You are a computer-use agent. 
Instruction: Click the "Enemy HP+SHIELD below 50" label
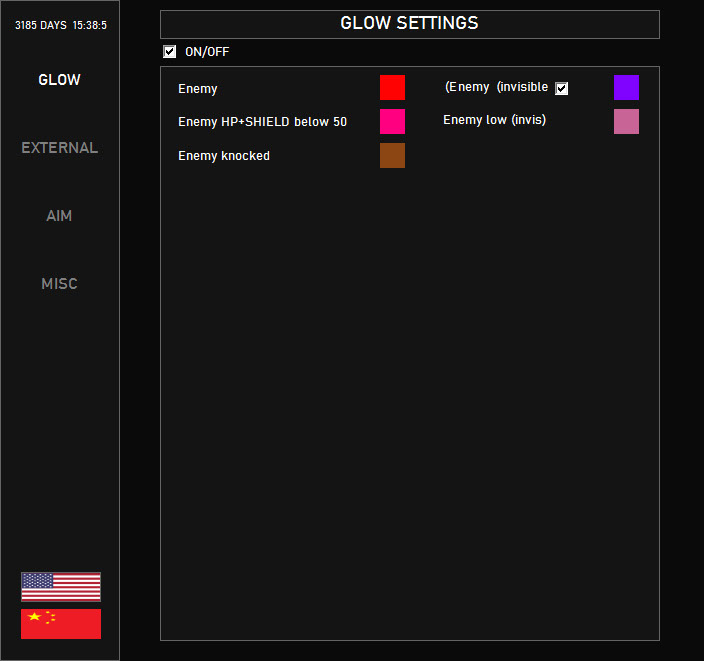click(262, 122)
